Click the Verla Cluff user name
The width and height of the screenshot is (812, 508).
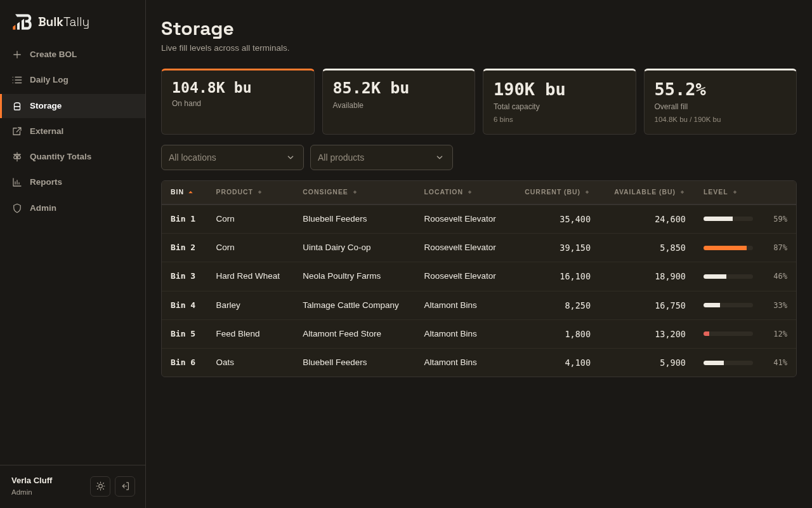pos(32,481)
